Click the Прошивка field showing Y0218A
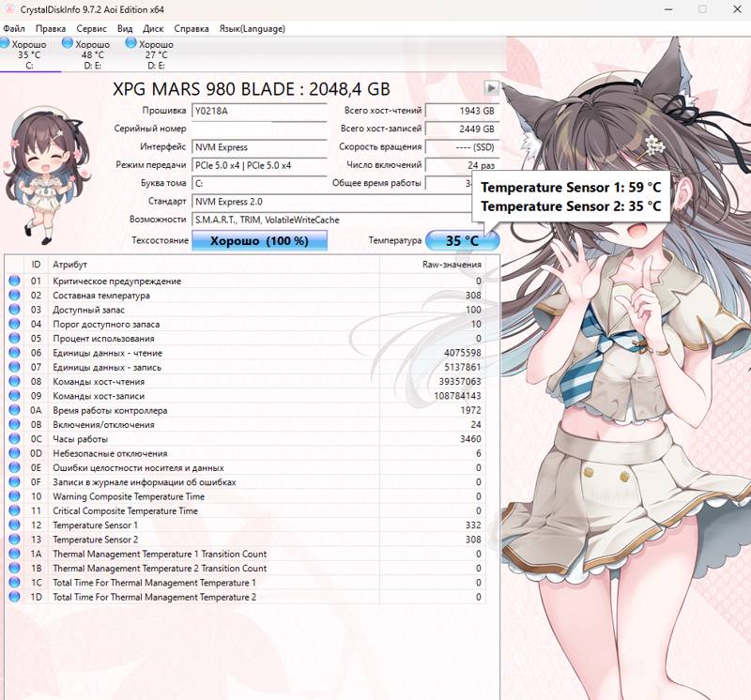 coord(259,111)
